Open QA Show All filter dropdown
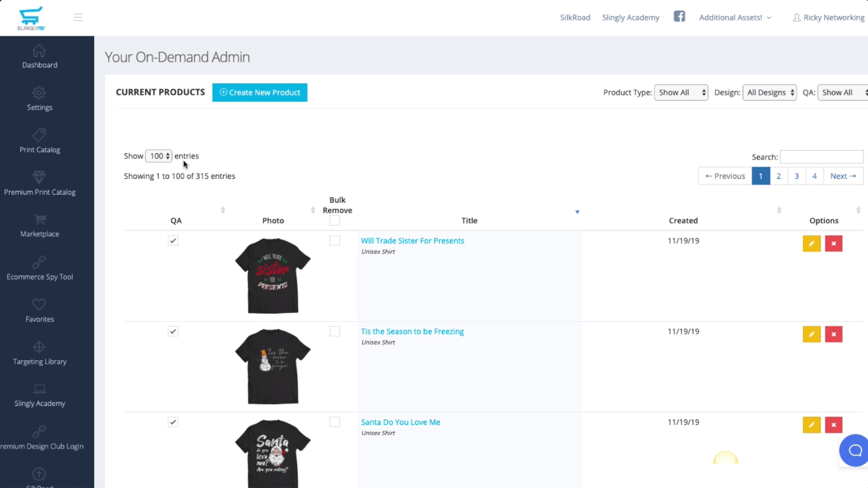 point(843,93)
